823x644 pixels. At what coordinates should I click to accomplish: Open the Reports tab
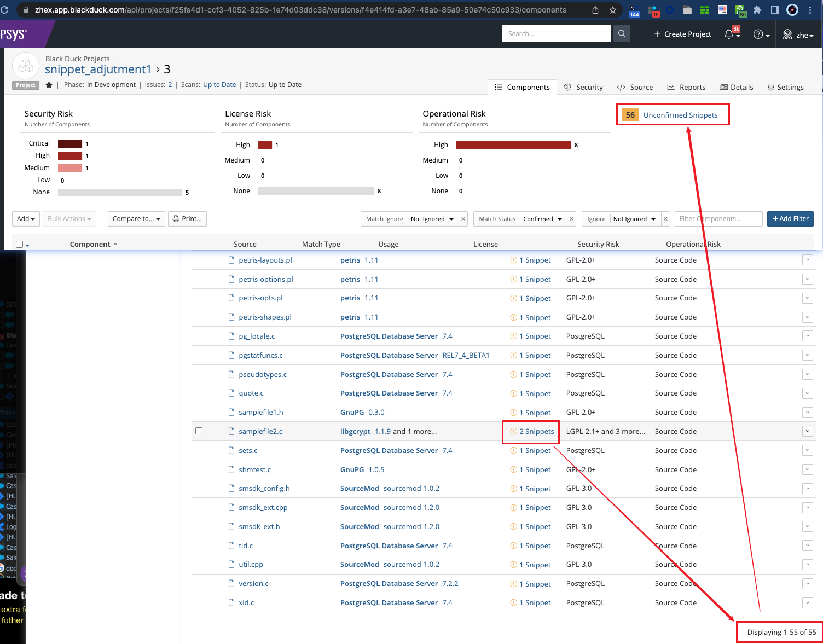686,87
